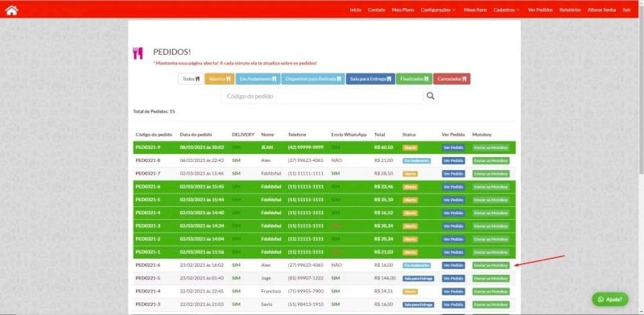Viewport: 644px width, 315px height.
Task: Open the Ver Pedidos menu item
Action: 540,10
